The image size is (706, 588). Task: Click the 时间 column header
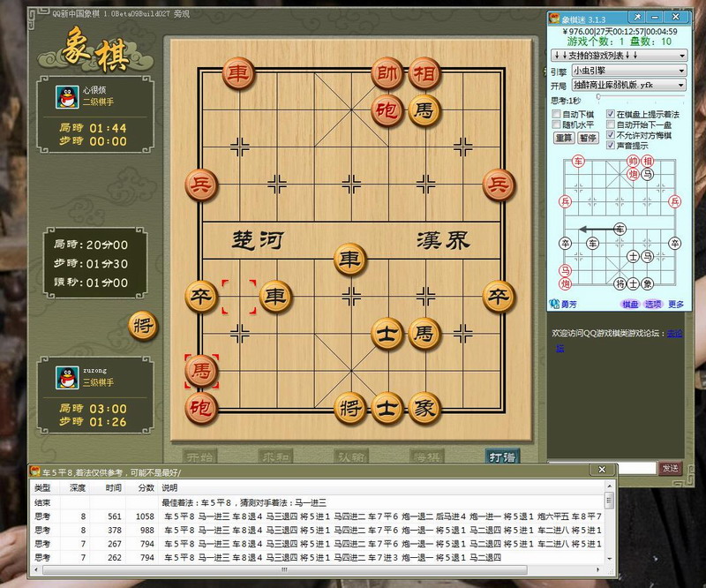pos(114,487)
